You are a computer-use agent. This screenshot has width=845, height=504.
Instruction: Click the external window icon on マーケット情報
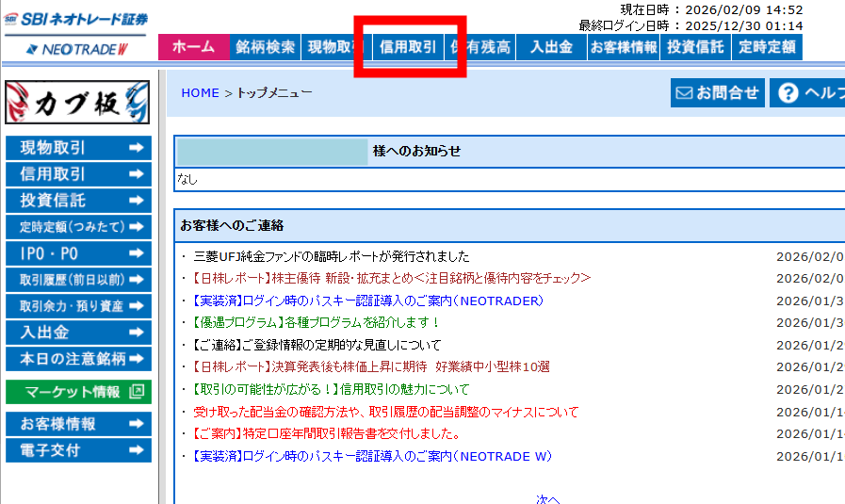[137, 392]
